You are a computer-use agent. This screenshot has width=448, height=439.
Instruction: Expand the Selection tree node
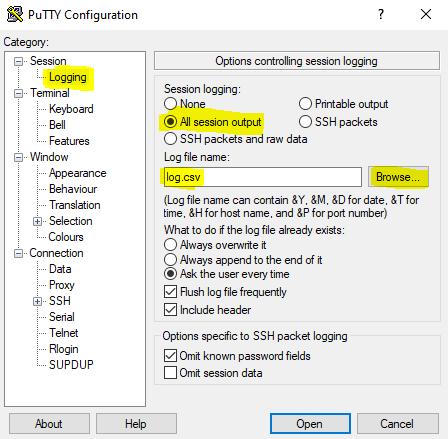[x=37, y=221]
